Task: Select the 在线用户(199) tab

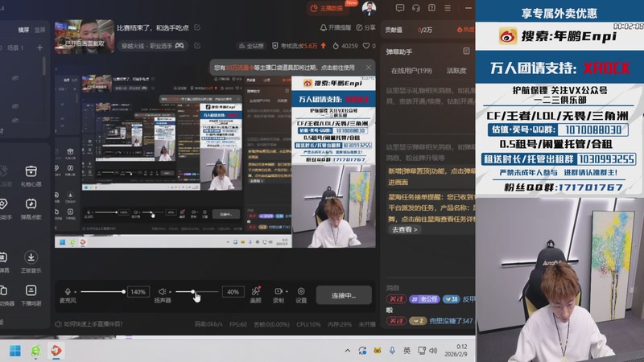Action: coord(411,71)
